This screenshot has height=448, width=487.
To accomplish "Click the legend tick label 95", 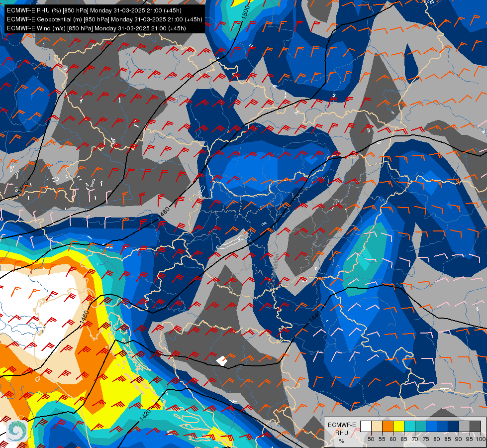I will point(469,439).
